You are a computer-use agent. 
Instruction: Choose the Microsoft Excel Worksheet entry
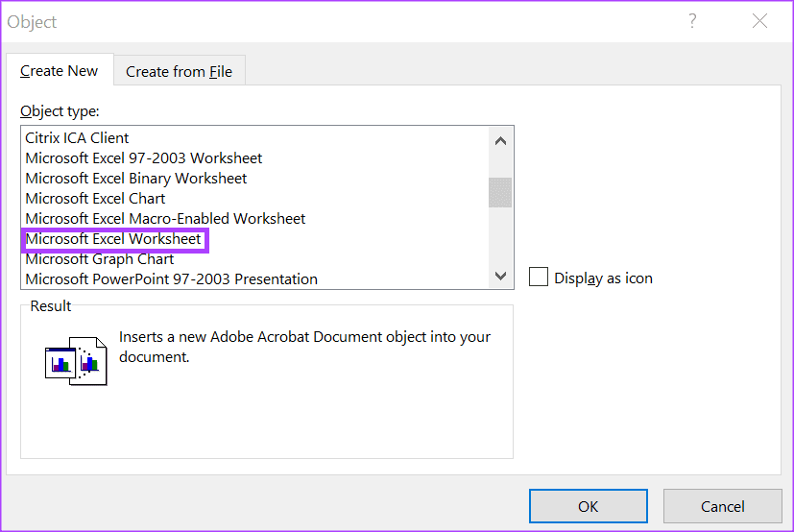[255, 239]
